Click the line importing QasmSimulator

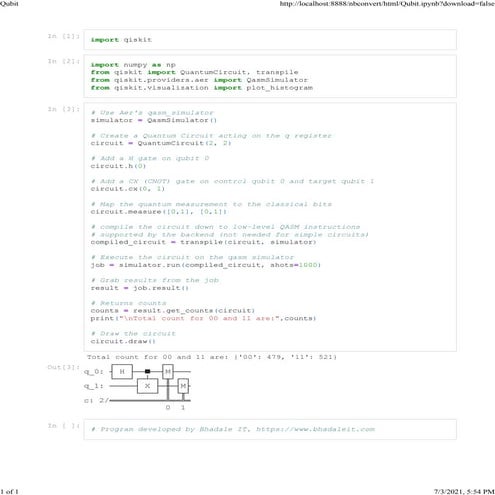(199, 80)
